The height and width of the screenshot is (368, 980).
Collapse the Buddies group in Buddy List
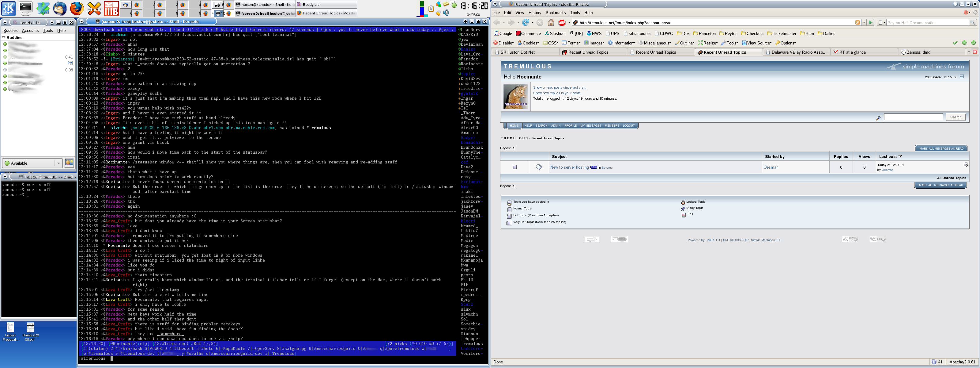[4, 37]
